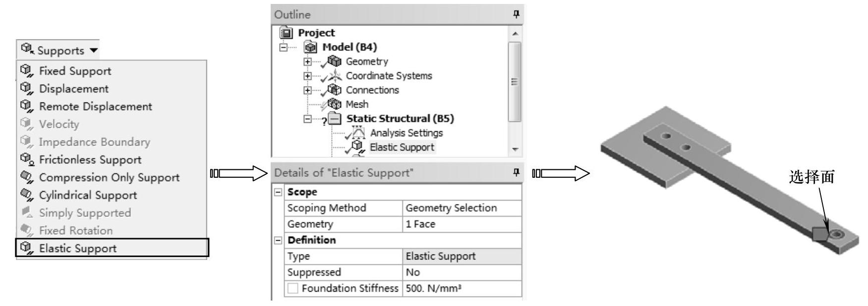Click the Compression Only Support icon

tap(27, 177)
